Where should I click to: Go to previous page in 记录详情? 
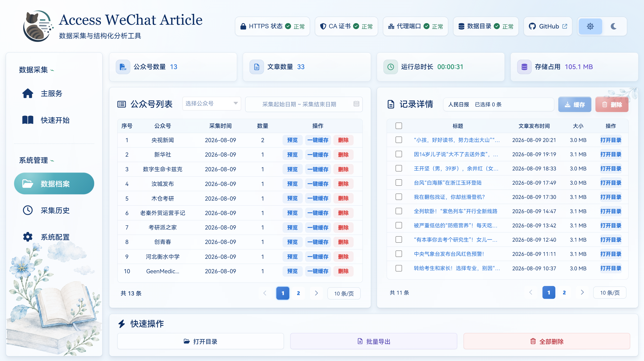coord(531,292)
